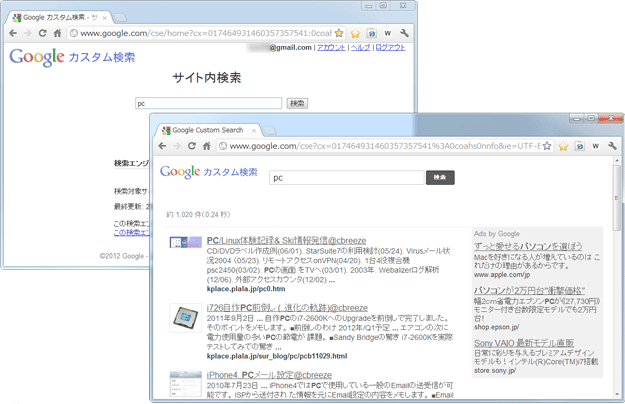Click CPU chip thumbnail of i726自作PC result
The width and height of the screenshot is (625, 404).
pos(185,318)
